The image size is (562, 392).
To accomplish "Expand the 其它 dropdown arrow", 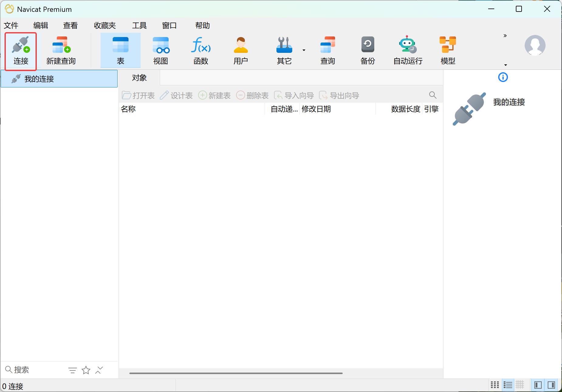I will pyautogui.click(x=304, y=50).
